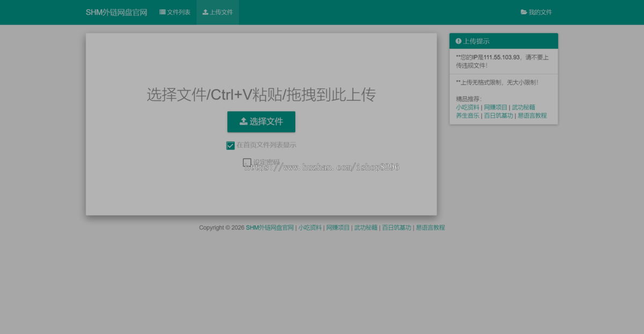Open footer 小吃资料 link
644x334 pixels.
pos(310,228)
